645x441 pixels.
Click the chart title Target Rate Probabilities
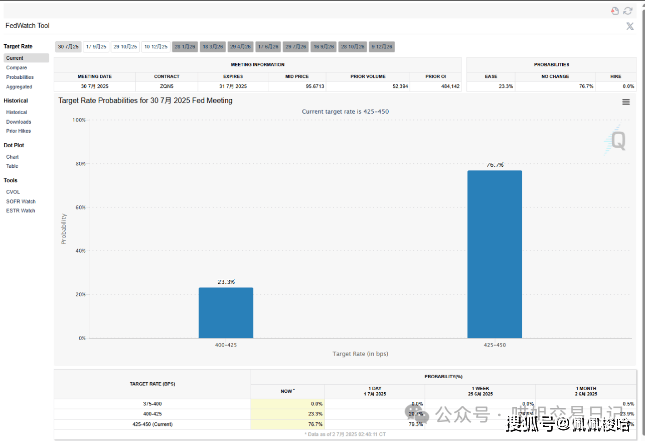145,100
